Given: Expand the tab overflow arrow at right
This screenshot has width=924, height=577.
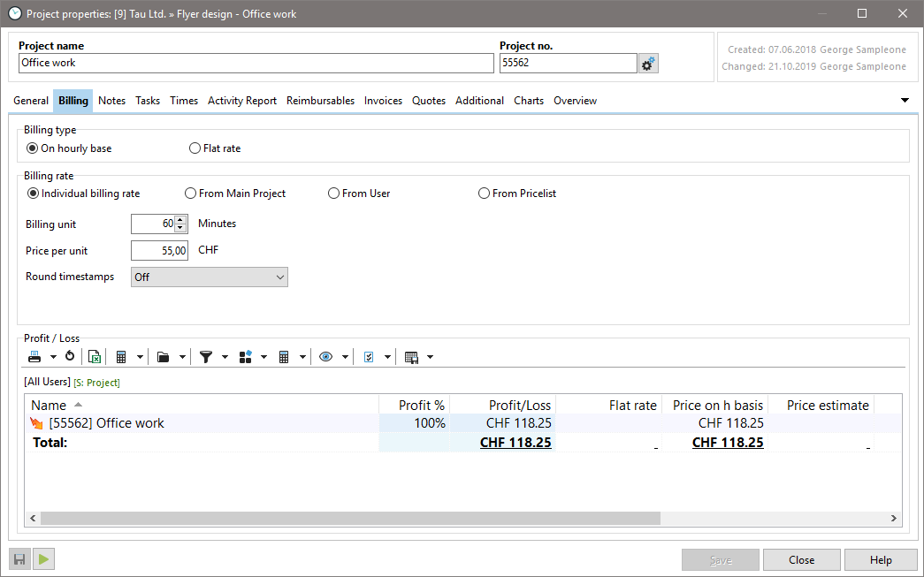Looking at the screenshot, I should tap(905, 101).
